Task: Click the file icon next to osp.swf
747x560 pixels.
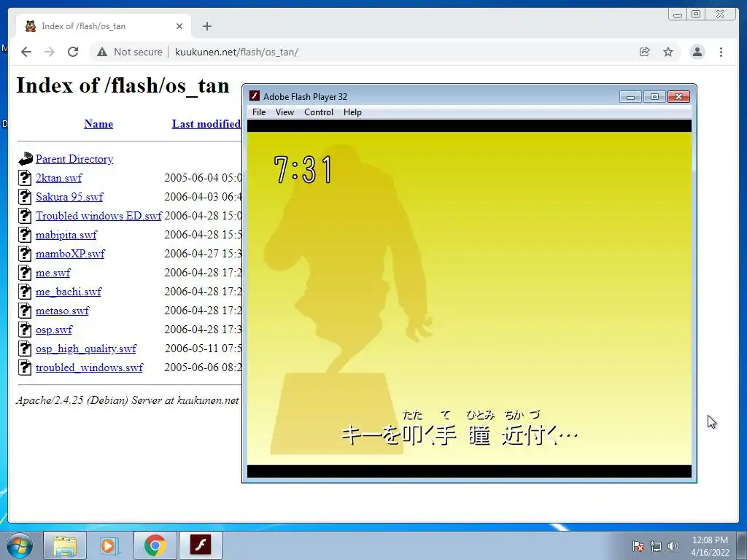Action: point(26,330)
